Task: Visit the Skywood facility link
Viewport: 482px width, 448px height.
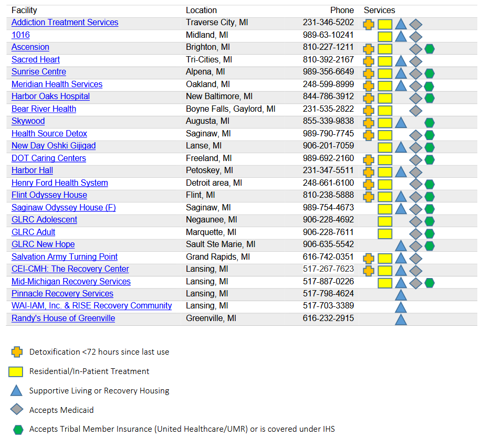Action: tap(28, 121)
